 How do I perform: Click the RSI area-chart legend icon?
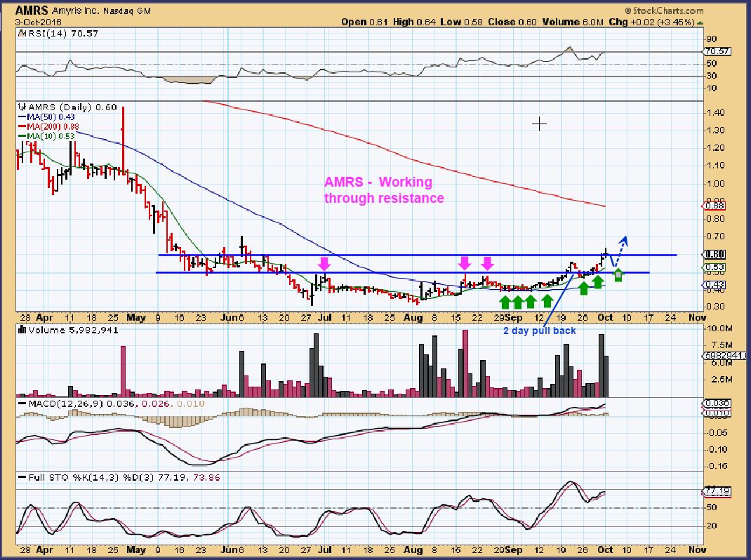coord(22,34)
